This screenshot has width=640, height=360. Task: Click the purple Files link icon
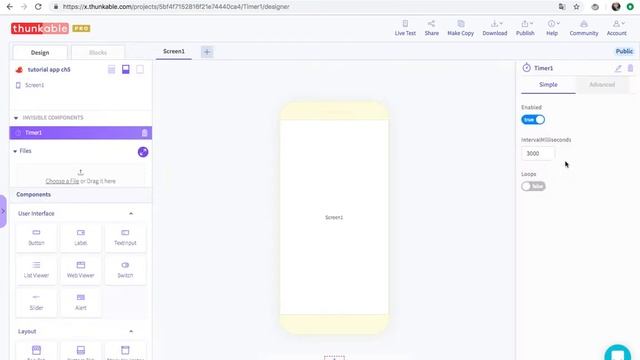[143, 152]
